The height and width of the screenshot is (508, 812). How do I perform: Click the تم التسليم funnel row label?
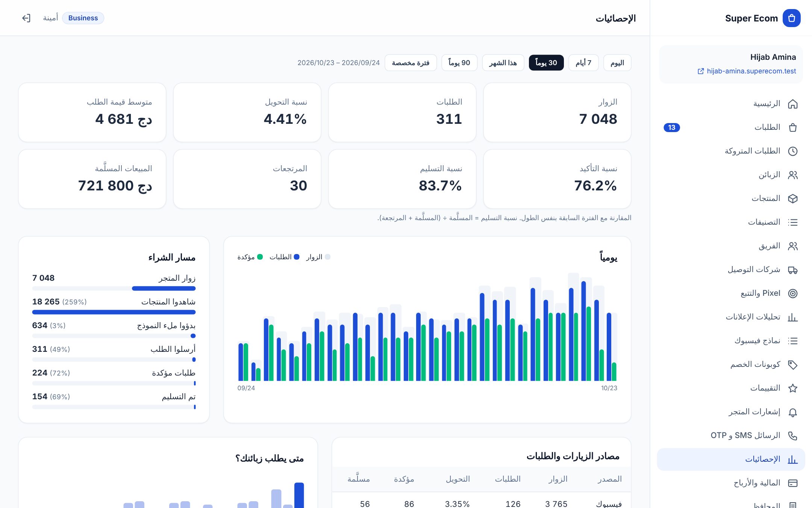179,397
